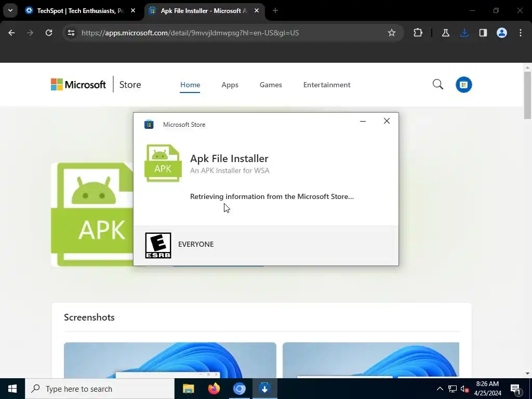Open the first app screenshot thumbnail
Image resolution: width=532 pixels, height=399 pixels.
(x=170, y=360)
